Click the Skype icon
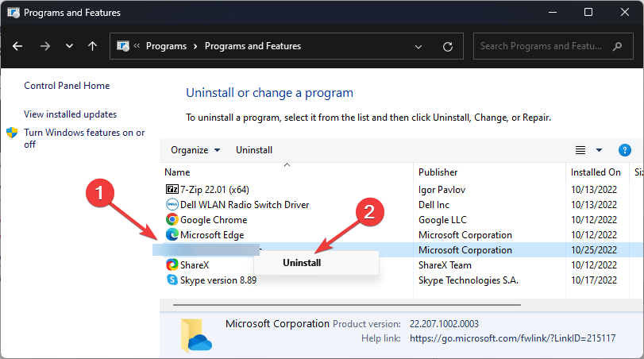This screenshot has height=359, width=644. (x=172, y=280)
